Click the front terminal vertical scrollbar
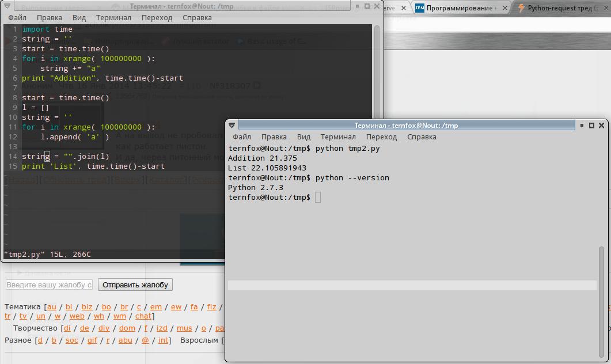This screenshot has height=364, width=611. 601,302
